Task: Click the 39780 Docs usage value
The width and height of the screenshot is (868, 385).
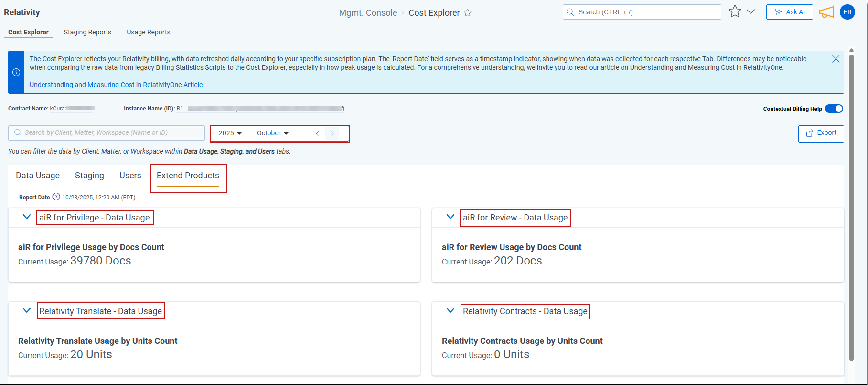Action: click(x=100, y=261)
